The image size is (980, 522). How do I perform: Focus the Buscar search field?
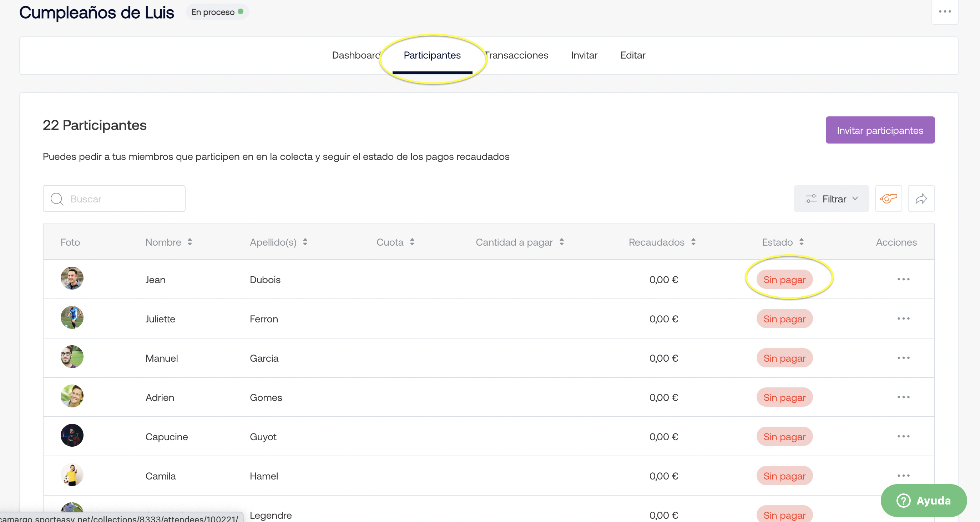click(114, 199)
